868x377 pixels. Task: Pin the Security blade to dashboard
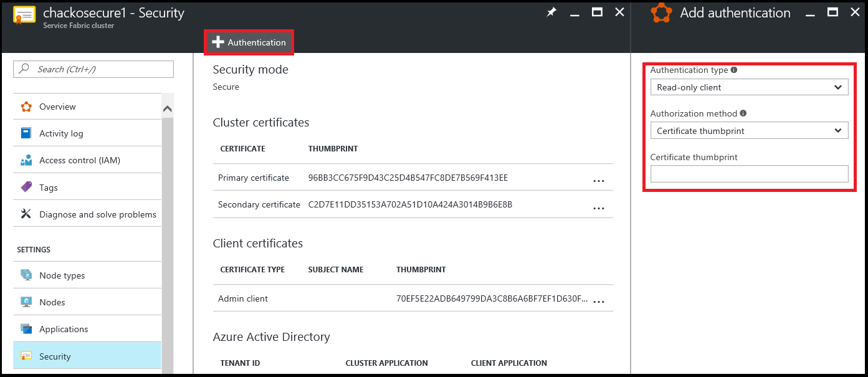551,12
